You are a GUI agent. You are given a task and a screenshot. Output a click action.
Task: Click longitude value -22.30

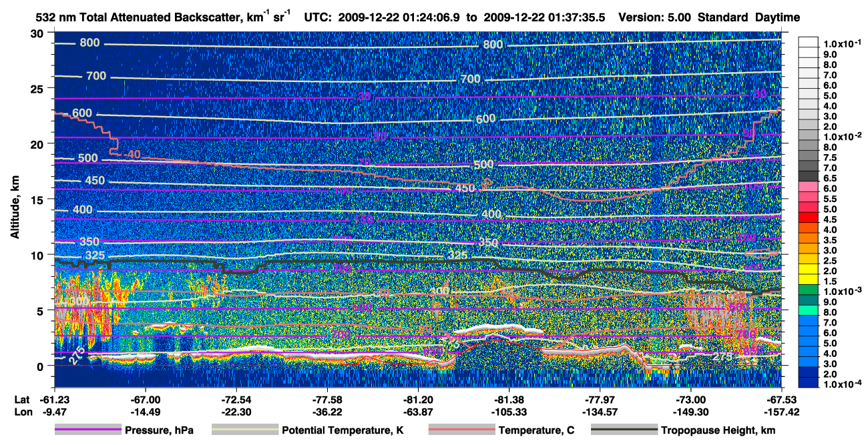pos(236,412)
